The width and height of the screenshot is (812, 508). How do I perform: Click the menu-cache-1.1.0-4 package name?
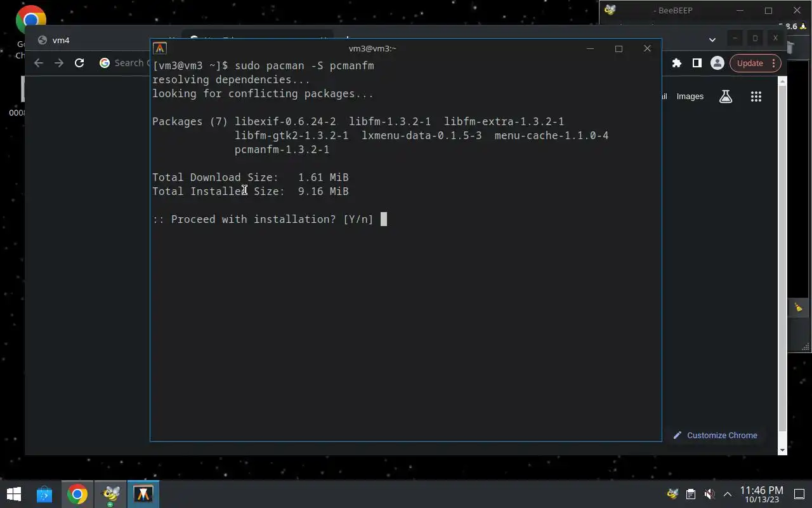pos(552,136)
